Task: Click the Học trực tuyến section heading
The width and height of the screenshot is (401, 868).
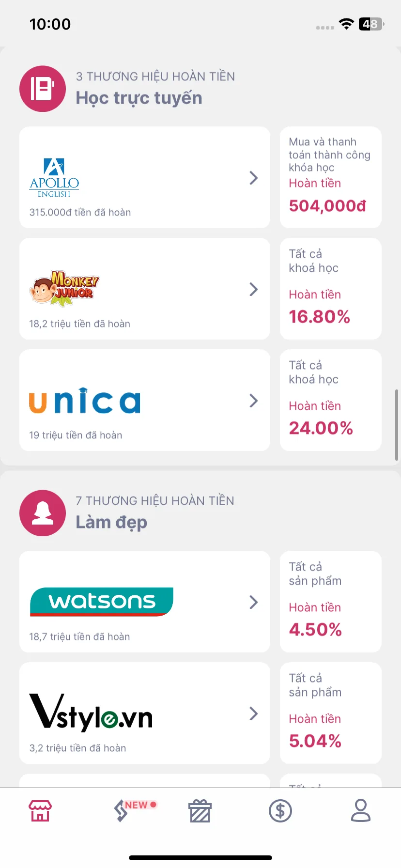Action: coord(139,98)
